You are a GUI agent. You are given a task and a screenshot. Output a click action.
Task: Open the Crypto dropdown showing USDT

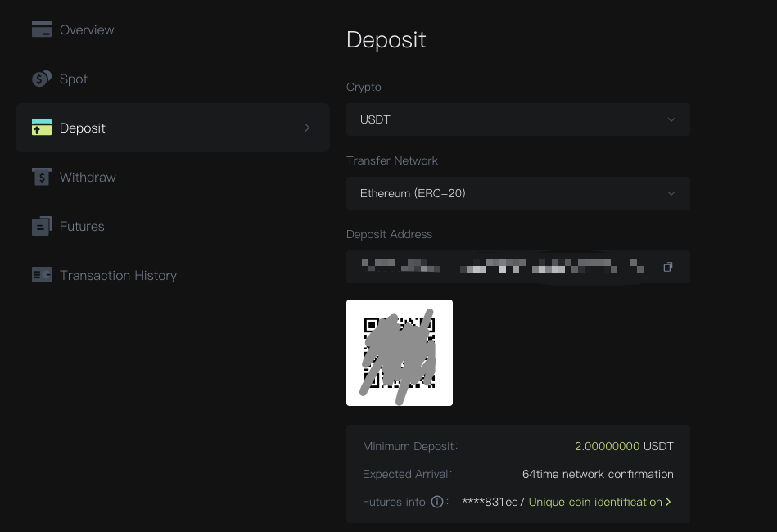(x=517, y=119)
